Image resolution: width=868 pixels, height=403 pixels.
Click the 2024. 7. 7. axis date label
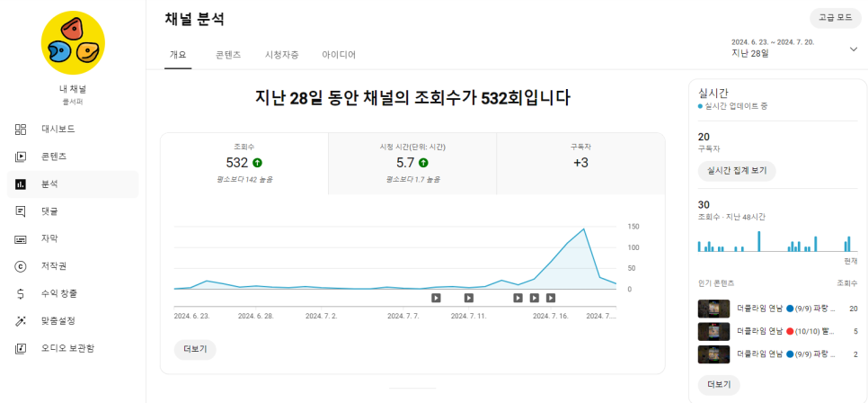point(403,316)
